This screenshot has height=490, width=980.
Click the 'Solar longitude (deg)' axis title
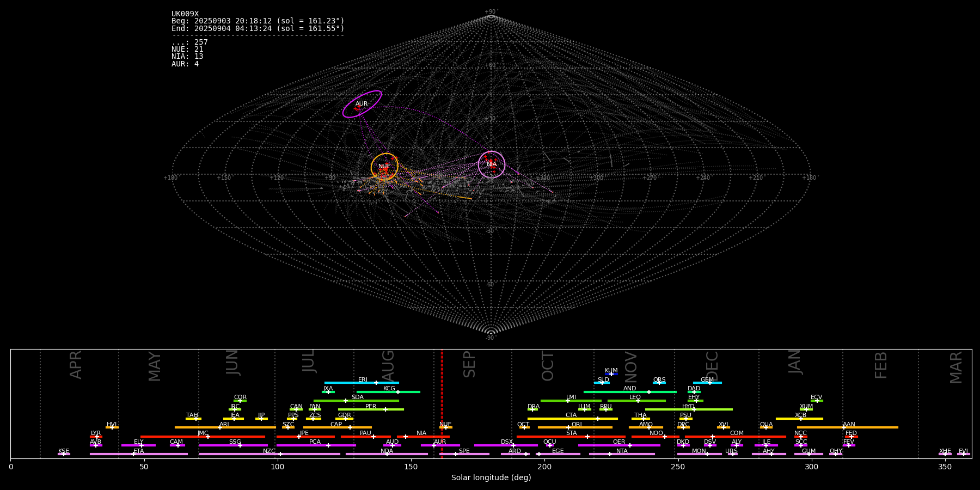click(x=491, y=477)
